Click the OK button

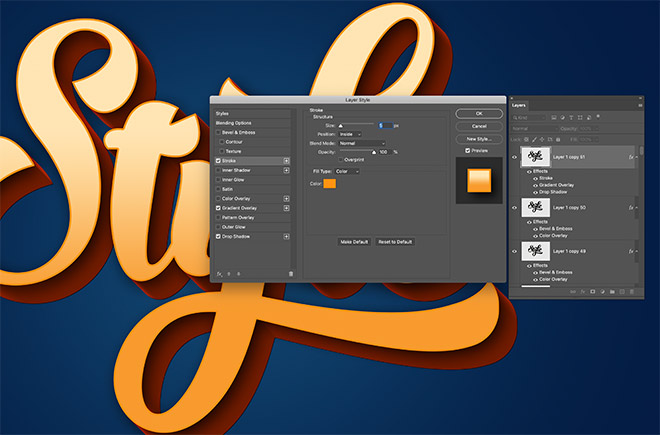coord(479,113)
